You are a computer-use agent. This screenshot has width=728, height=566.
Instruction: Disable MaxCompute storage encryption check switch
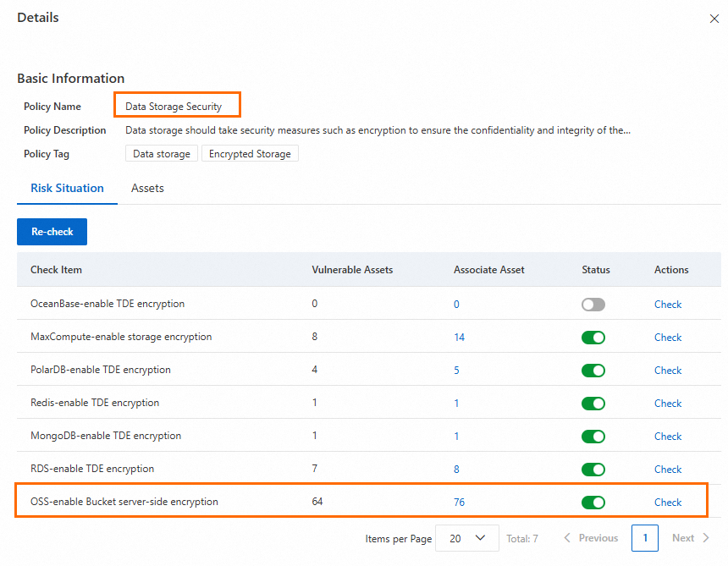tap(593, 338)
